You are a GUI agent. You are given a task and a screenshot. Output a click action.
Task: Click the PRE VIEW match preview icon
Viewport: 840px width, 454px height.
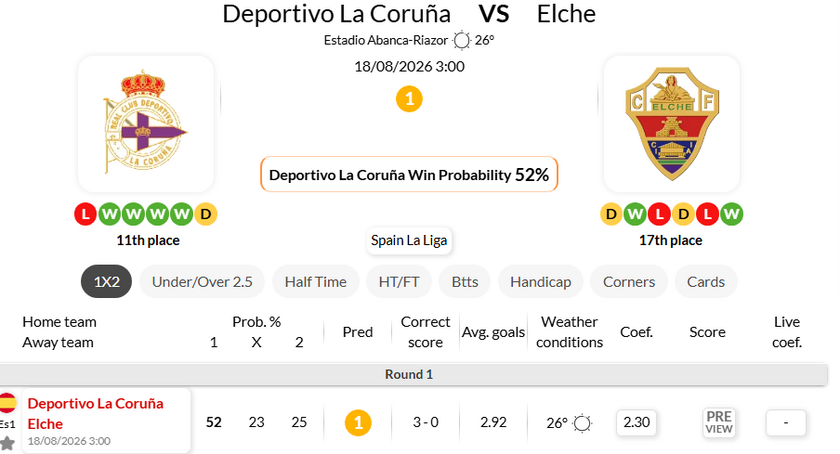[718, 422]
